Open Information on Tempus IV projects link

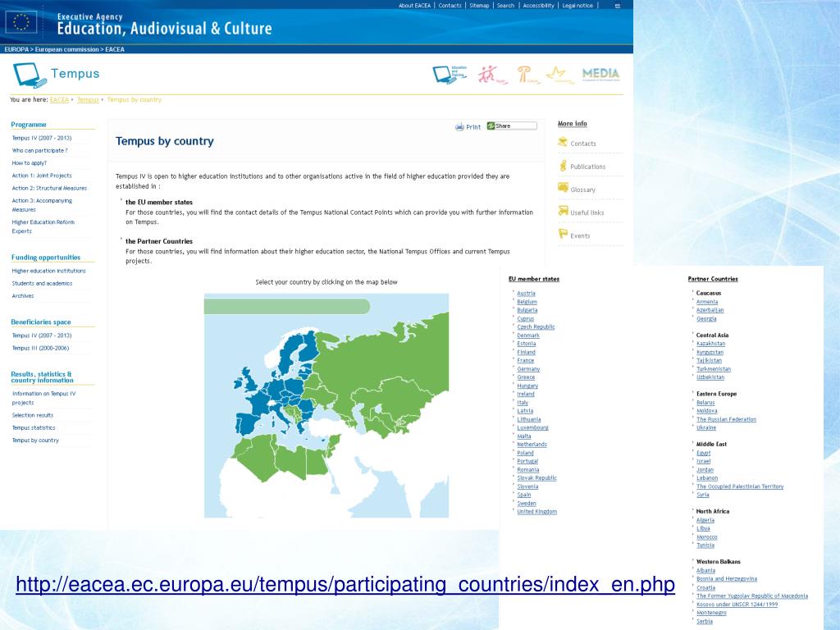[44, 398]
